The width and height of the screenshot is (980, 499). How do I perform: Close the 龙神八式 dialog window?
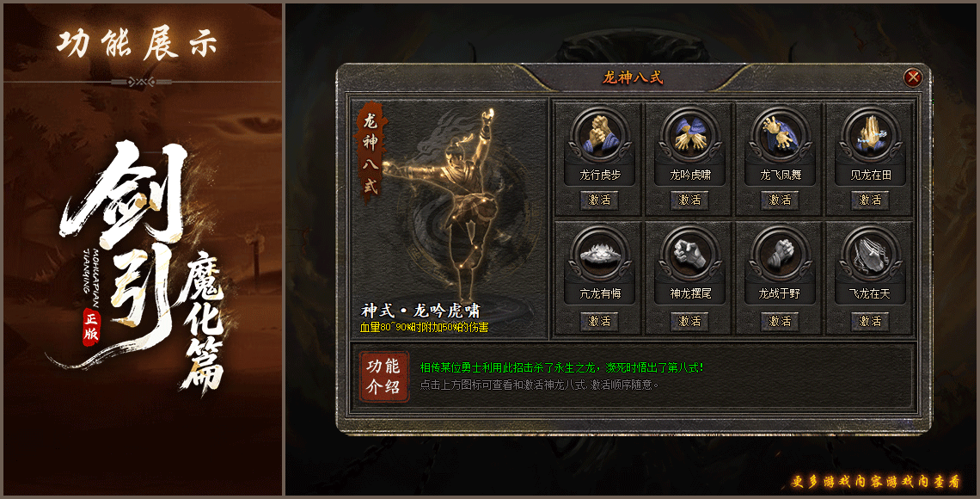coord(912,77)
